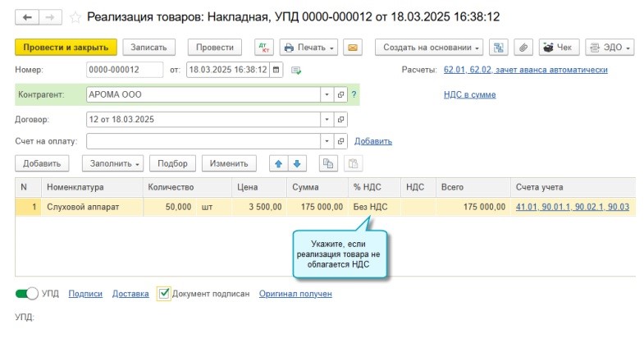Click the Номер input field
This screenshot has height=357, width=644.
[x=125, y=70]
